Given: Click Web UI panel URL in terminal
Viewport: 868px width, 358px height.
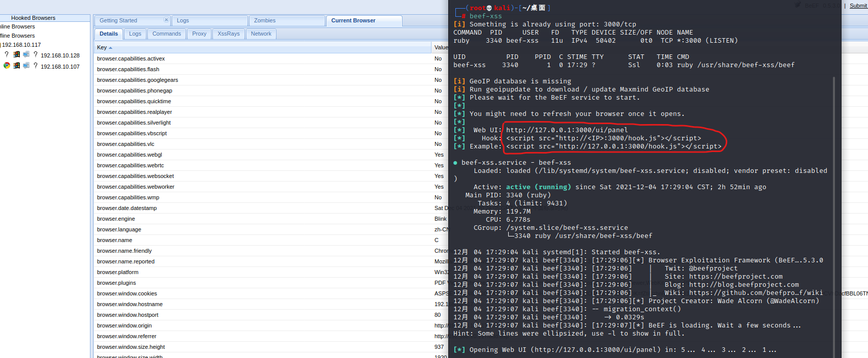Looking at the screenshot, I should (x=567, y=130).
